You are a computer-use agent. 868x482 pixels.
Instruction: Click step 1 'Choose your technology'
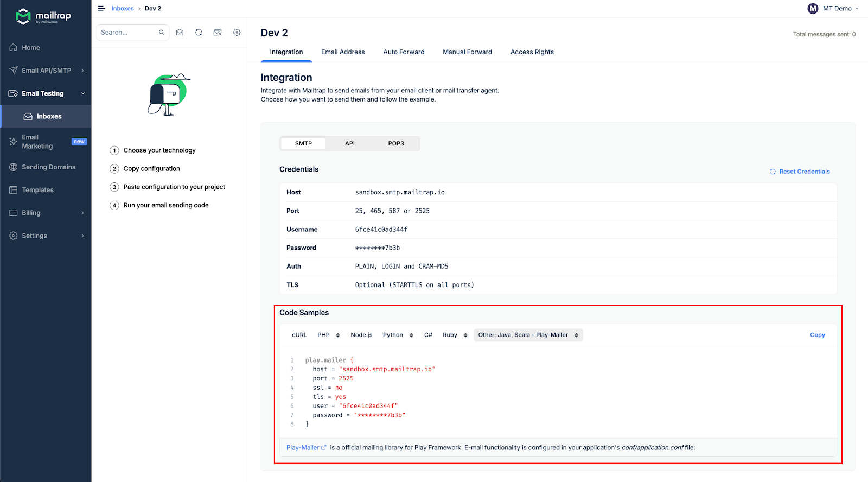(x=159, y=150)
